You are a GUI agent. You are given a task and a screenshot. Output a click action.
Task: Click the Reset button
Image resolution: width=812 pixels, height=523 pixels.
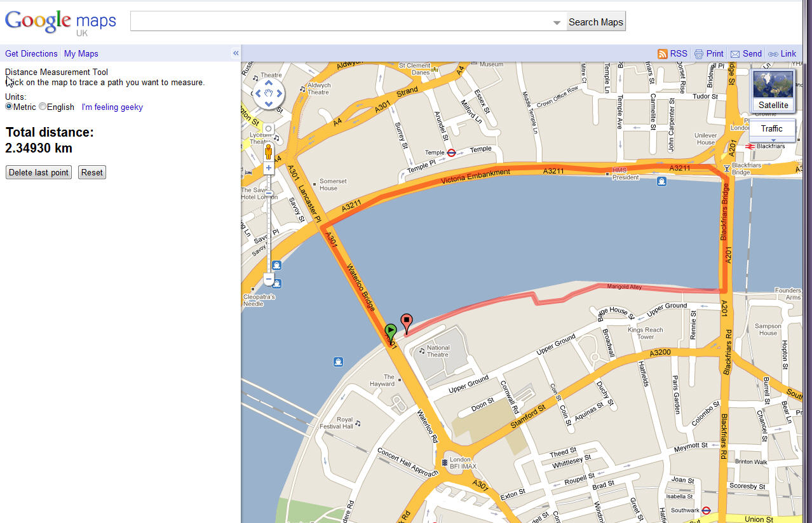click(x=92, y=172)
